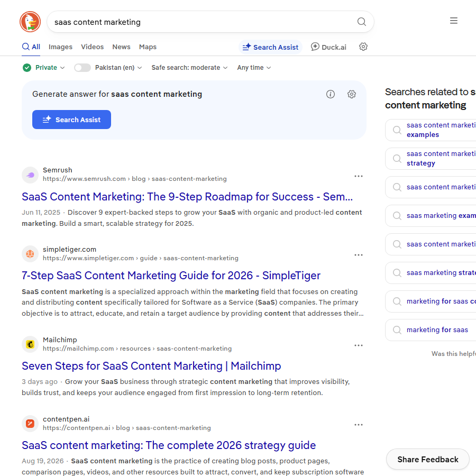Image resolution: width=476 pixels, height=476 pixels.
Task: Open the settings gear beside Duck.ai
Action: [363, 47]
